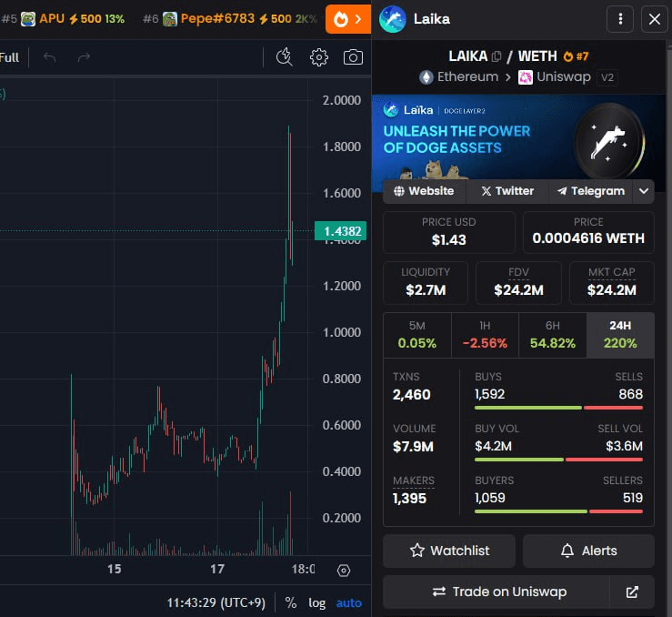Click the Pepe#6783 token icon
The image size is (672, 617).
[170, 19]
